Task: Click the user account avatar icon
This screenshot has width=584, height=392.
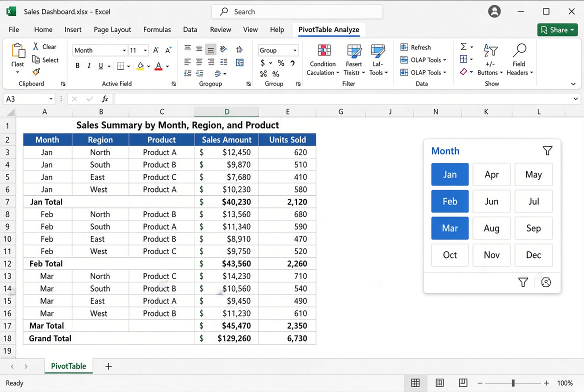Action: (494, 11)
